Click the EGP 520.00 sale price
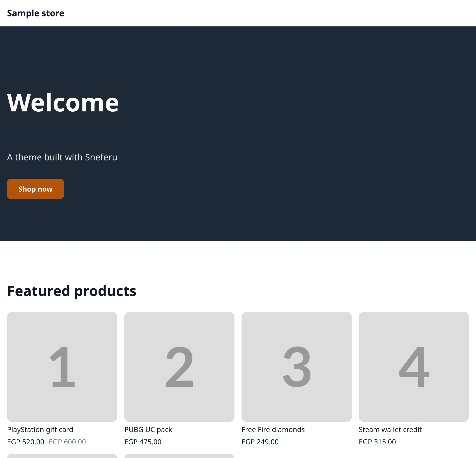The height and width of the screenshot is (458, 476). 26,442
